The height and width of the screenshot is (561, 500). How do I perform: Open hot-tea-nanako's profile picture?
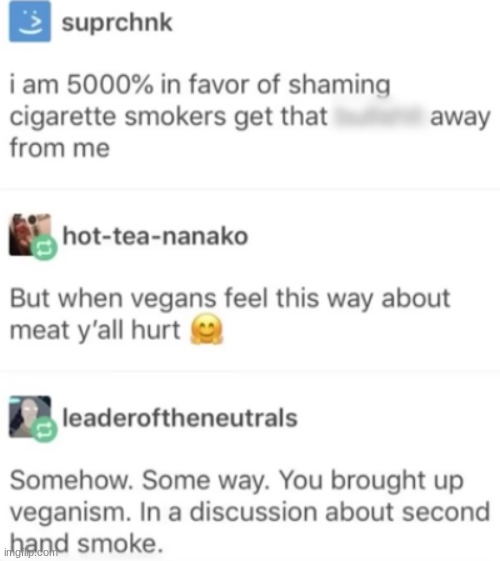(30, 235)
